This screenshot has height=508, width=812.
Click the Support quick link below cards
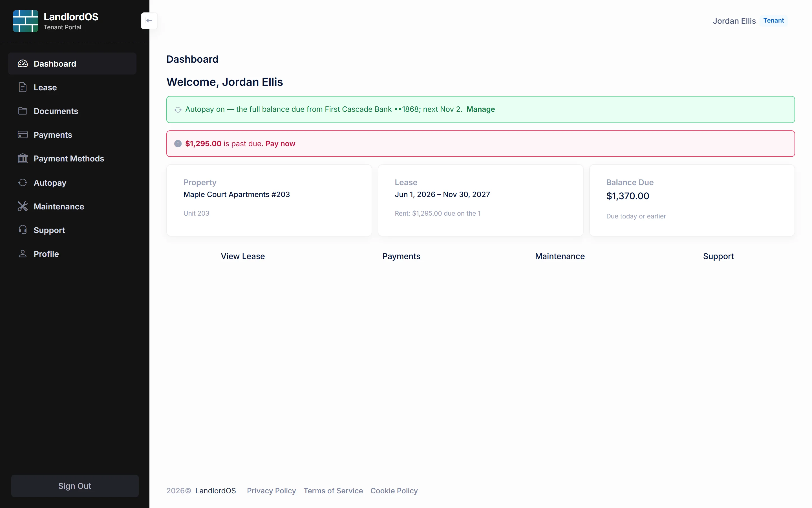(718, 256)
